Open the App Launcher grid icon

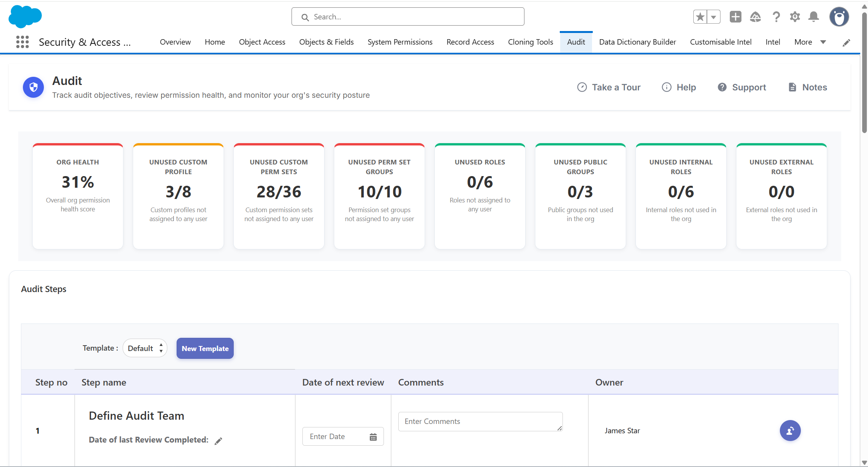tap(23, 42)
